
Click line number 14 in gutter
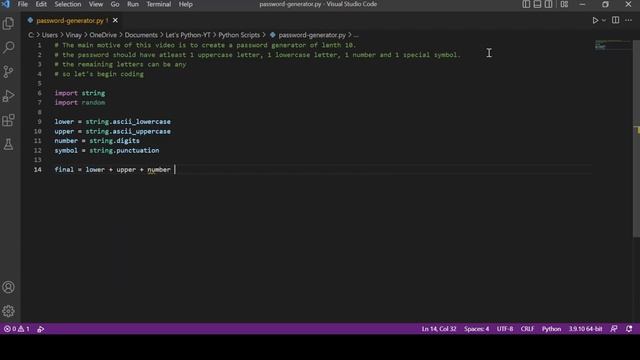(38, 169)
